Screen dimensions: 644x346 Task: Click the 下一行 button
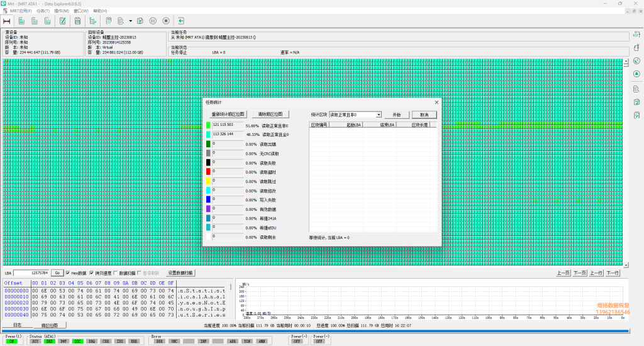tap(613, 273)
